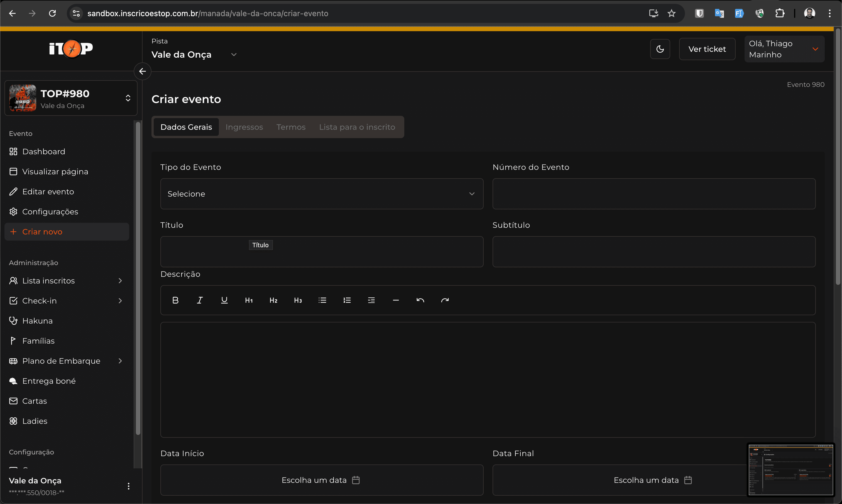Switch to Lista para o inscrito tab
The width and height of the screenshot is (842, 504).
click(x=357, y=127)
